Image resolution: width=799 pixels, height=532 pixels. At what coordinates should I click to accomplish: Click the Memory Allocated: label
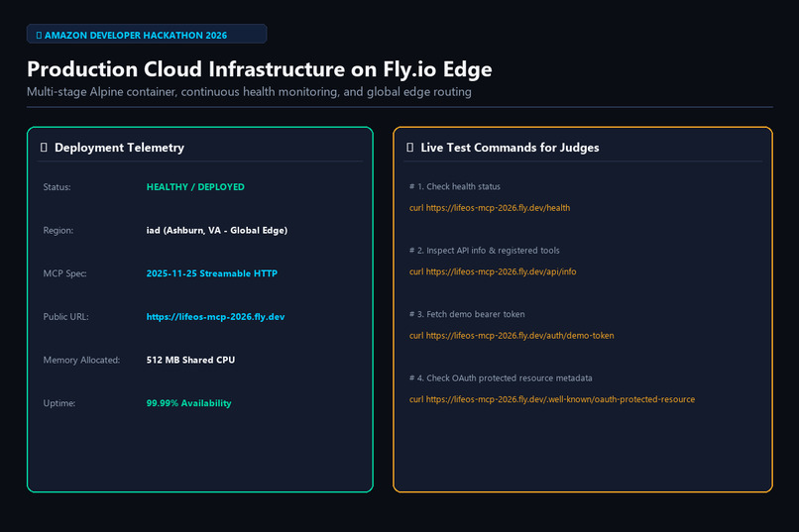coord(81,360)
